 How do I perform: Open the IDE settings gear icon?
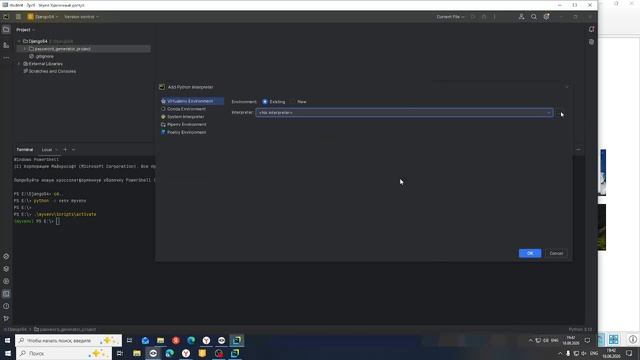[x=546, y=17]
